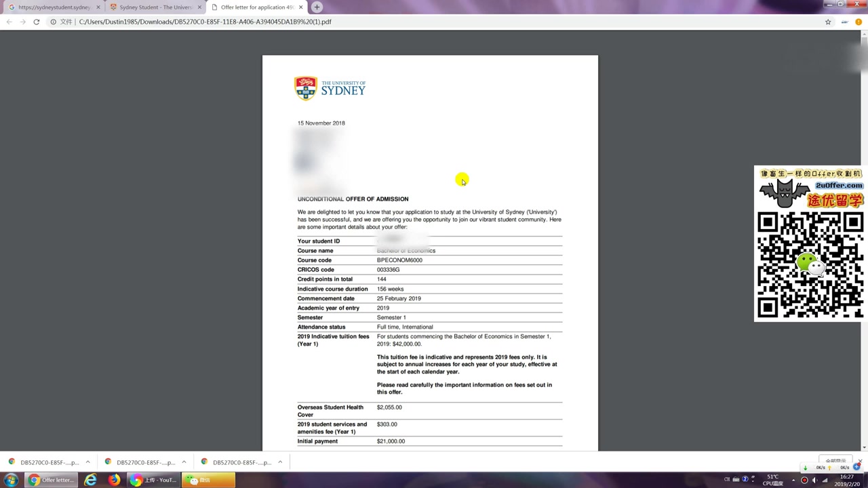Switch to the Sydney Student - The University tab
The width and height of the screenshot is (868, 488).
click(155, 7)
